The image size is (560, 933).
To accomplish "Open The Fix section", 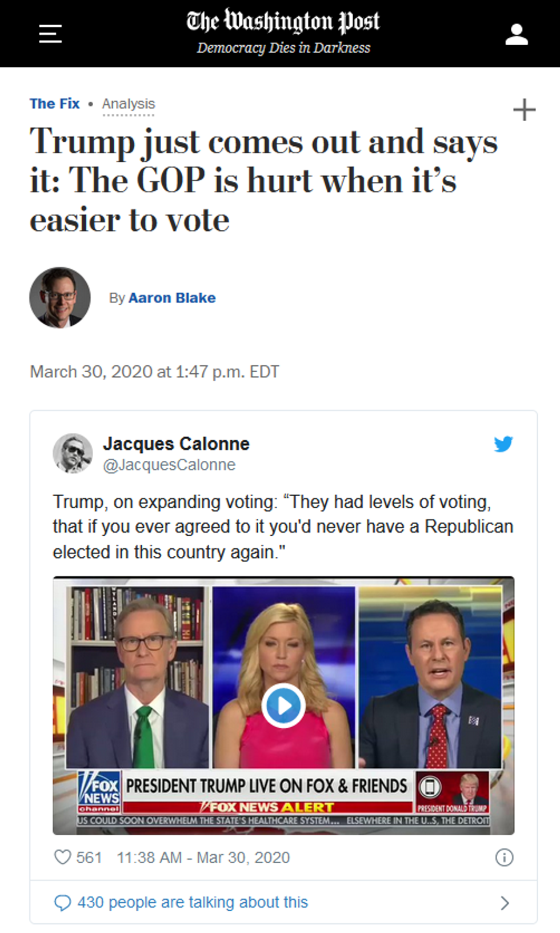I will coord(54,103).
